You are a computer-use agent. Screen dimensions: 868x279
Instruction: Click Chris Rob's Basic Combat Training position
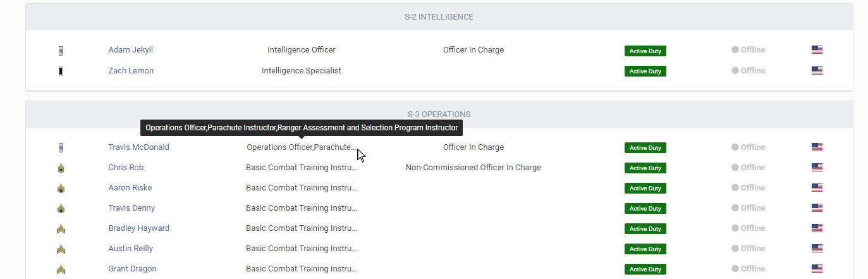click(x=302, y=168)
